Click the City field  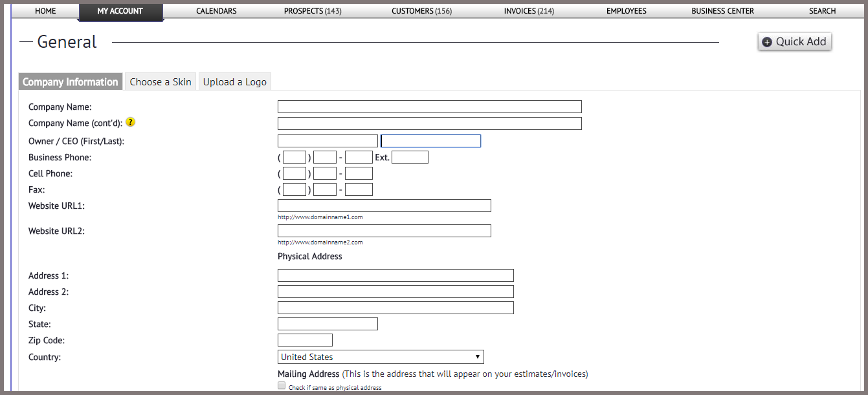pyautogui.click(x=395, y=308)
